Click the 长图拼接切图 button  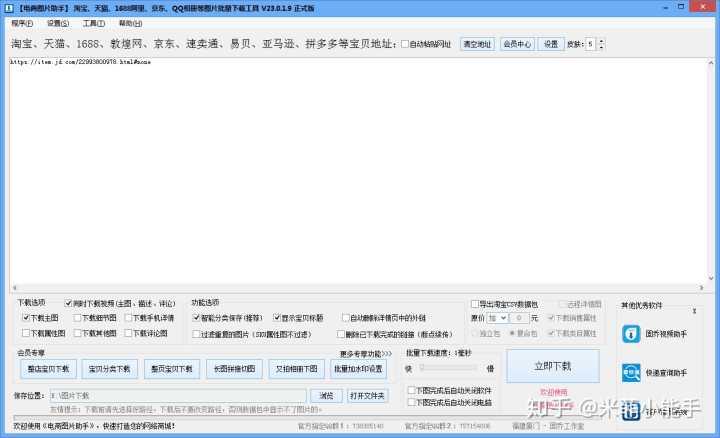click(x=234, y=369)
